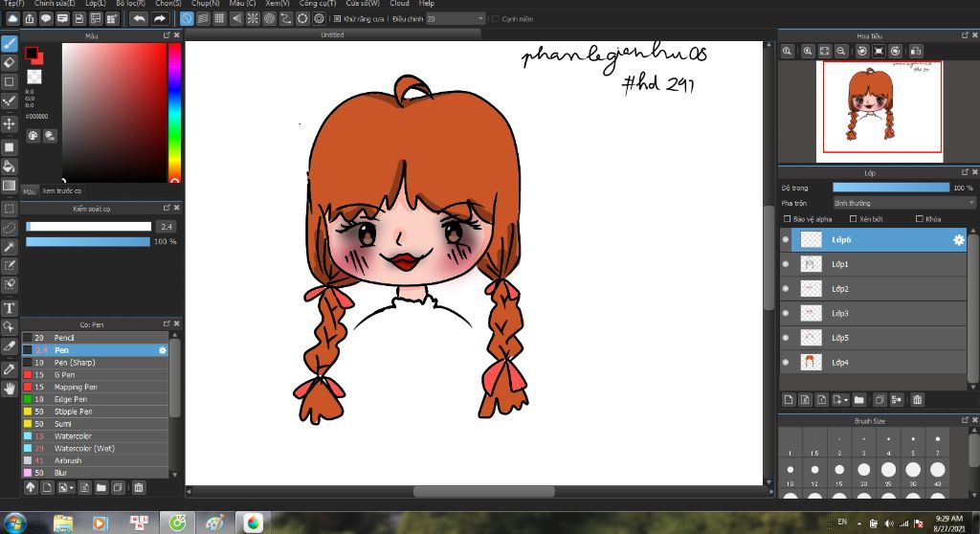
Task: Enable Bảo vệ alpha checkbox
Action: 788,219
